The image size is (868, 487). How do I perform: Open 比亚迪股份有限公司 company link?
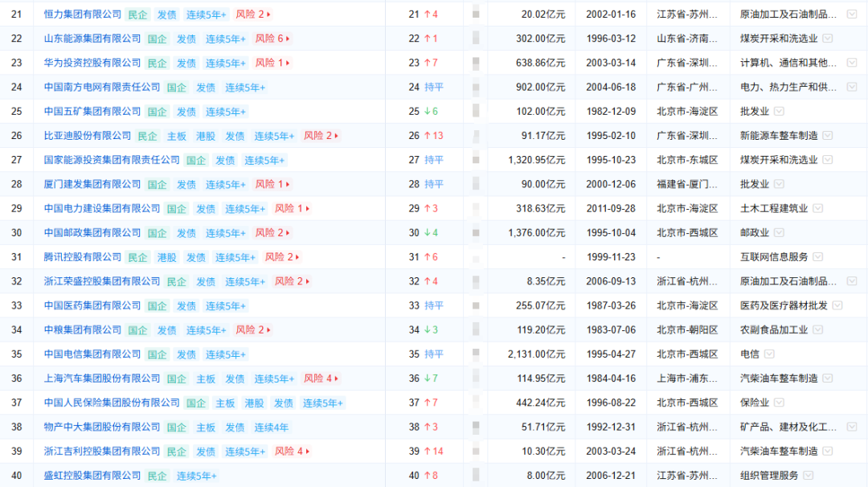pos(88,136)
